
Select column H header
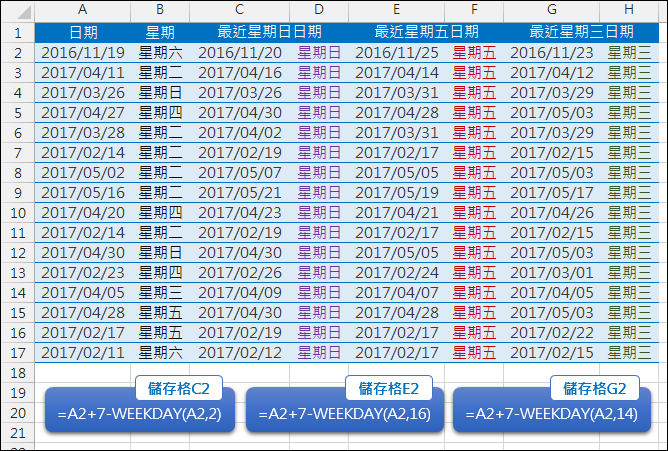point(629,11)
